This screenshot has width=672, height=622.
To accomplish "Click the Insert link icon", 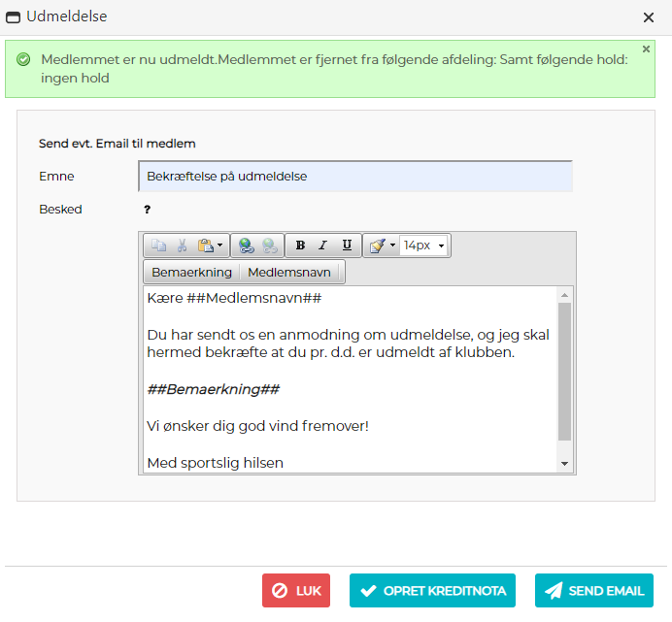I will click(246, 246).
